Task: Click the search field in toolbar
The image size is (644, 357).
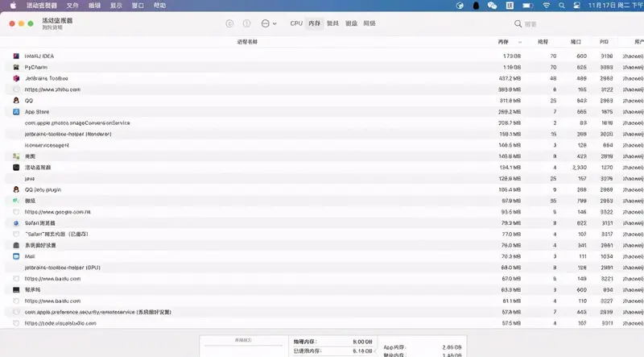Action: point(572,24)
